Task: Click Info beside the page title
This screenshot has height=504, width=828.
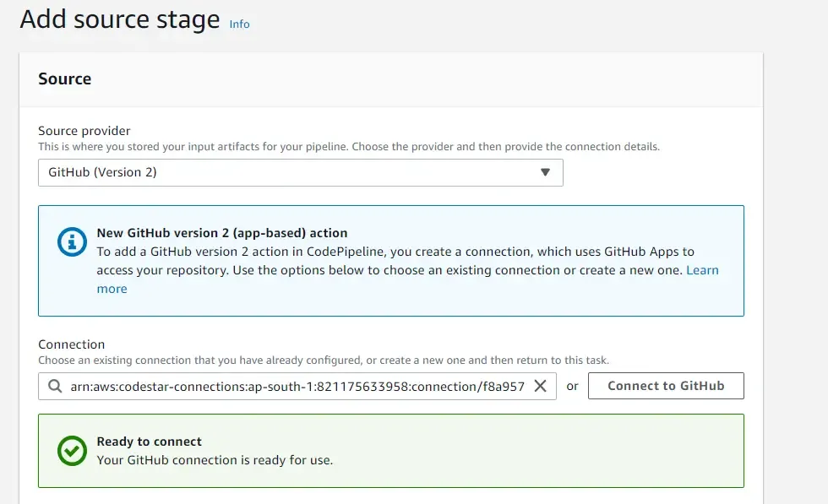Action: click(239, 24)
